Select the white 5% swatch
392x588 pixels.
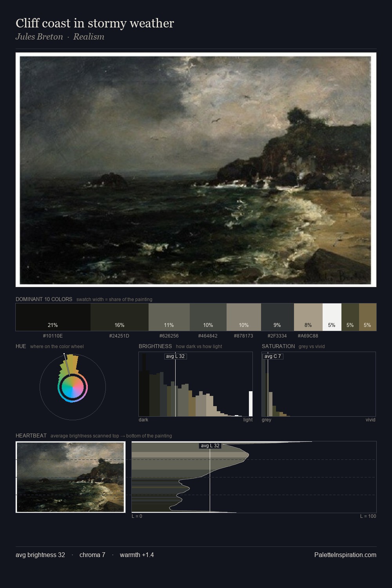point(332,317)
